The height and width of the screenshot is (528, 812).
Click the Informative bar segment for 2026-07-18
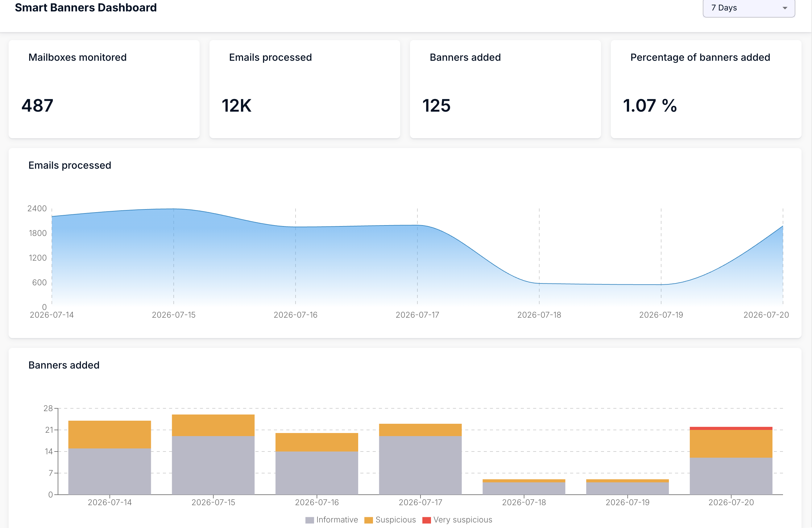pos(524,489)
